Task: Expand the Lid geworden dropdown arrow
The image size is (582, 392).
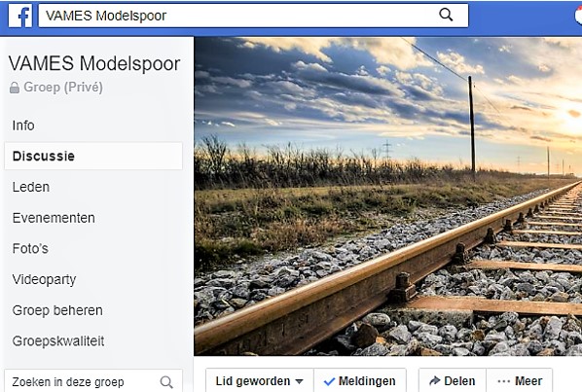Action: [x=299, y=381]
